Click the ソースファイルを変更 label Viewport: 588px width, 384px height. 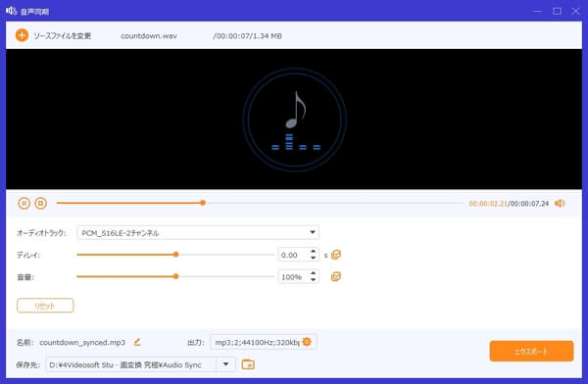point(63,35)
